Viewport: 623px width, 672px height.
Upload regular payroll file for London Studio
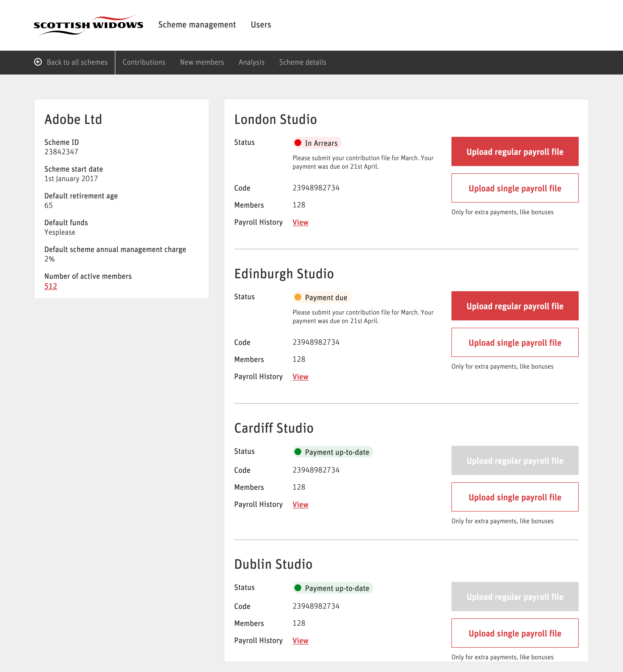click(515, 151)
